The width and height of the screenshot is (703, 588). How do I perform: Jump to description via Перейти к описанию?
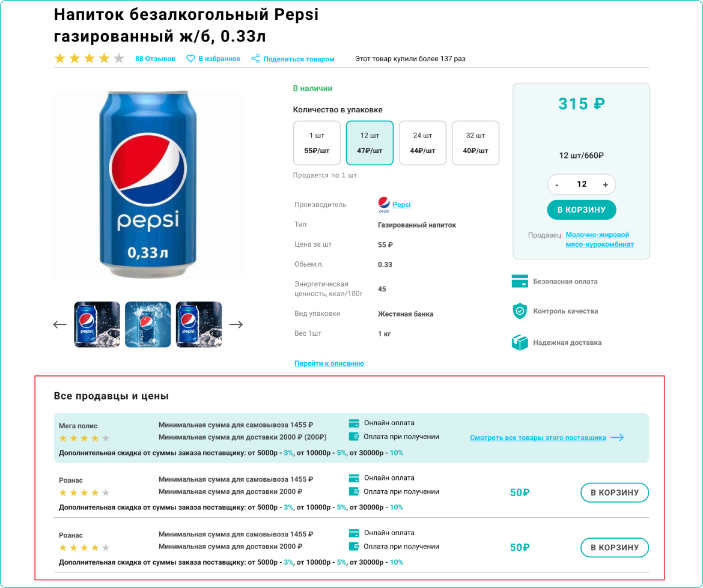click(x=329, y=363)
